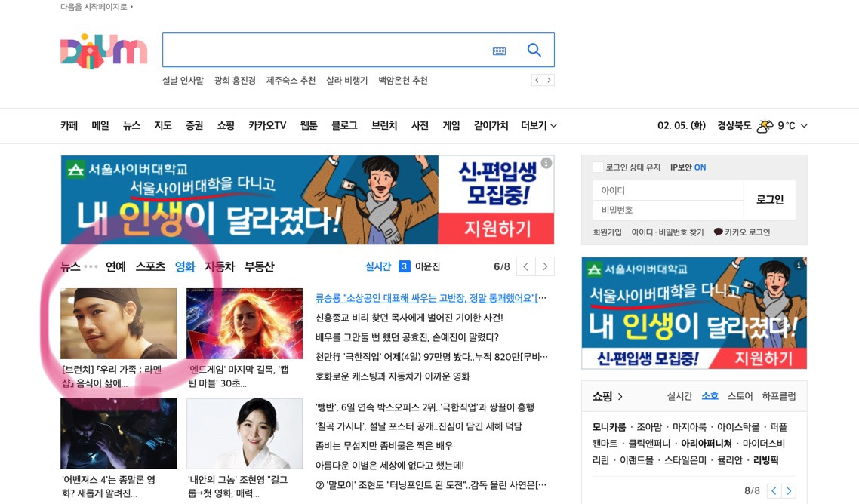Click the date 02. 05. (화)
Image resolution: width=859 pixels, height=504 pixels.
(682, 125)
